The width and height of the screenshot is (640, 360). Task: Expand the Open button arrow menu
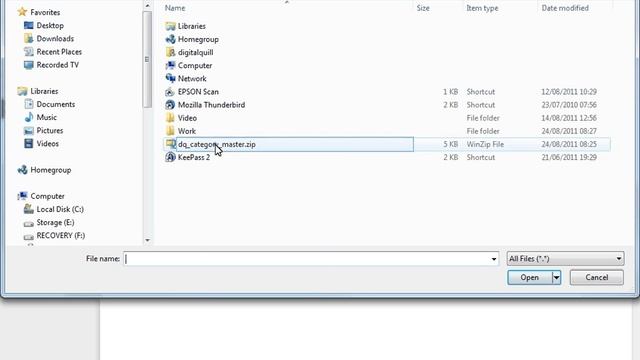[556, 278]
